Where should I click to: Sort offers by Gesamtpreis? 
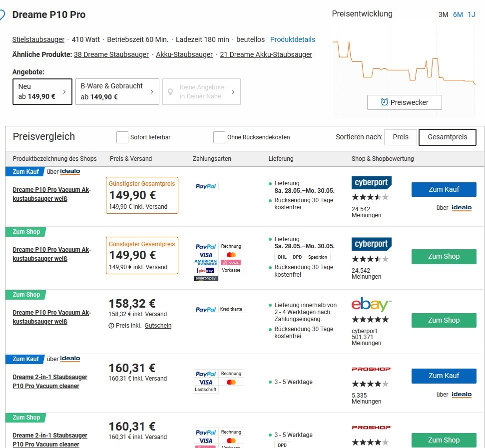point(447,137)
